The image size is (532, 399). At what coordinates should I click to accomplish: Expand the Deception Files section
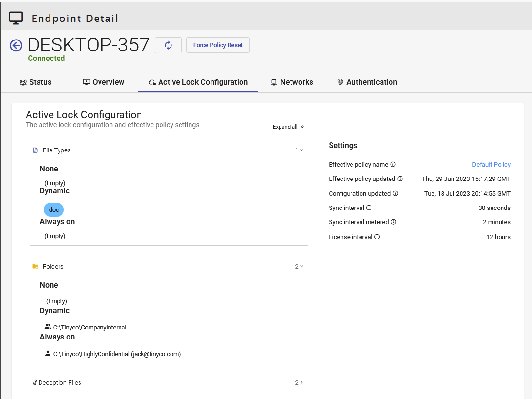pos(301,383)
